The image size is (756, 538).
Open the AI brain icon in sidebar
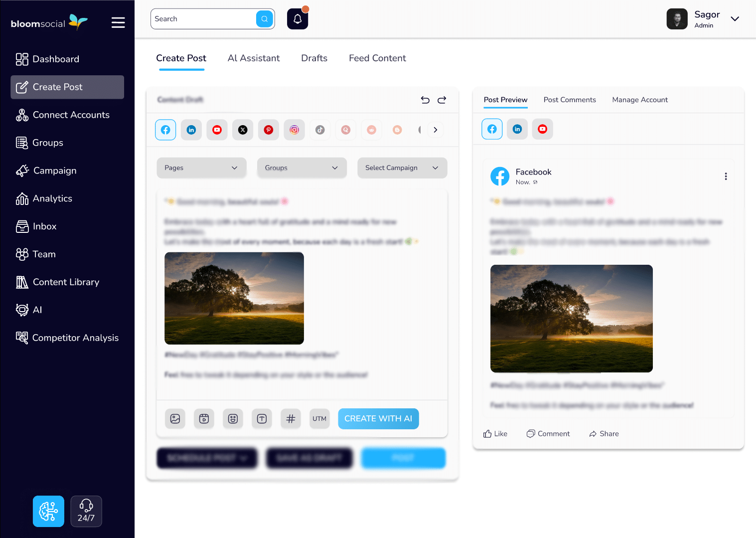48,511
